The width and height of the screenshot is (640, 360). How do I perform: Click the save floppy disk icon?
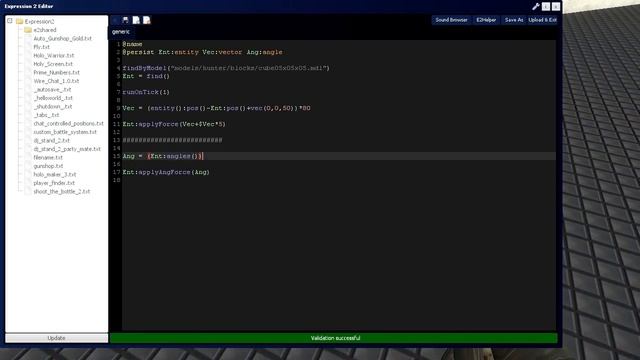pos(125,20)
